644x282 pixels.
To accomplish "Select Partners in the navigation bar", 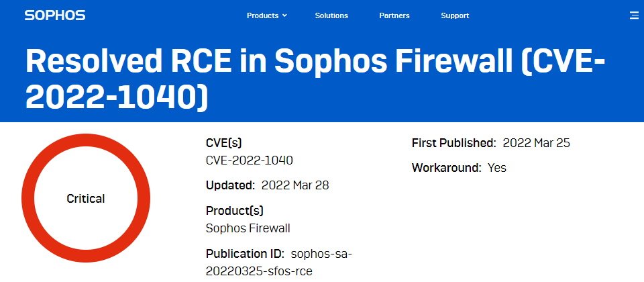I will click(394, 15).
